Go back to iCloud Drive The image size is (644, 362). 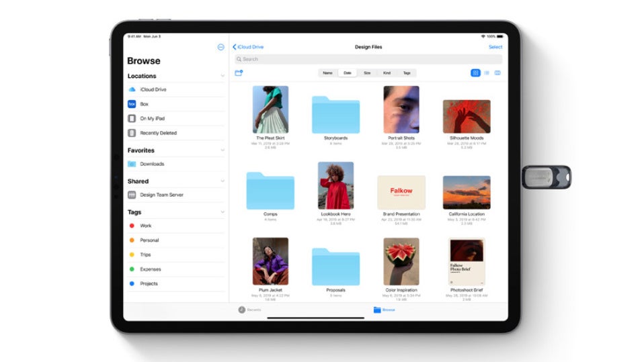tap(248, 47)
